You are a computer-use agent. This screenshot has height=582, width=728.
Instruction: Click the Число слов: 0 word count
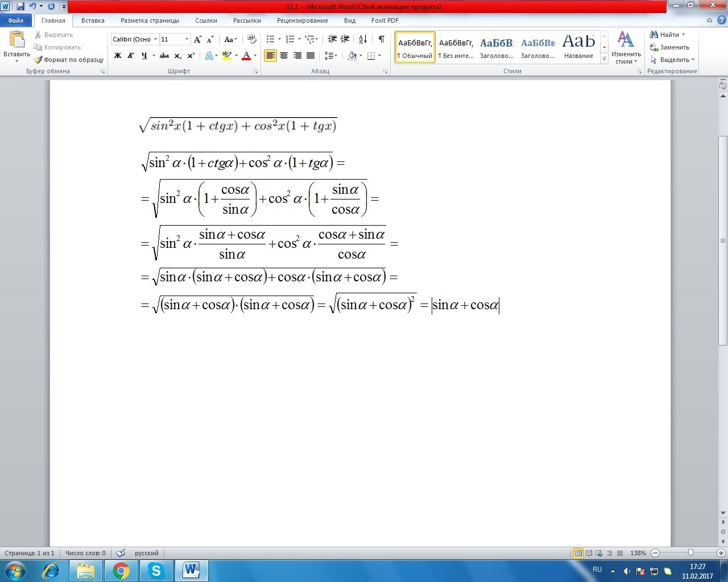point(85,553)
